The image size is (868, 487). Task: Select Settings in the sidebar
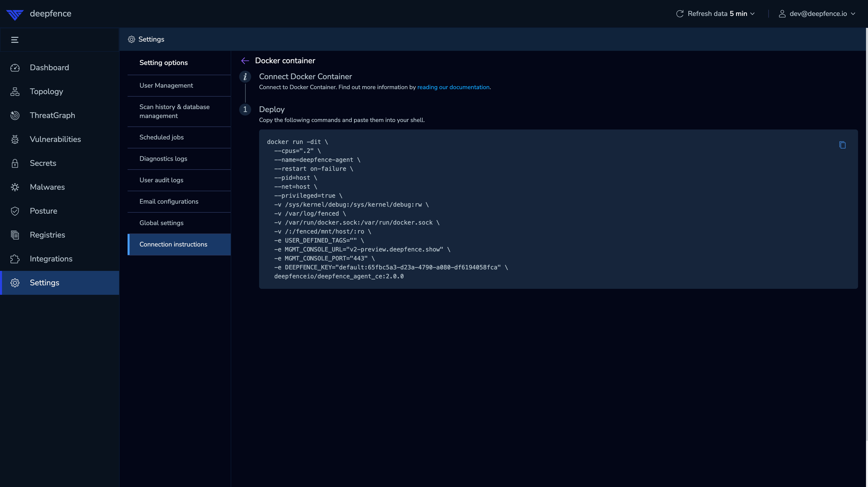[60, 283]
